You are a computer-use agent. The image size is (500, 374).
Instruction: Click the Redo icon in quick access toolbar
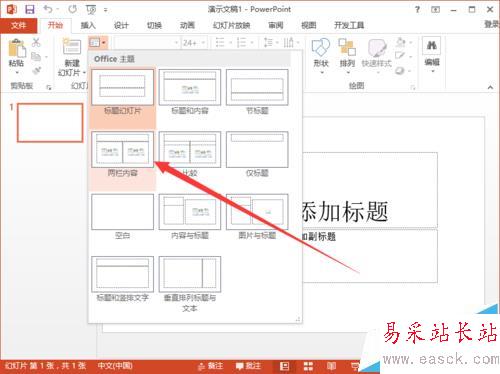[72, 9]
